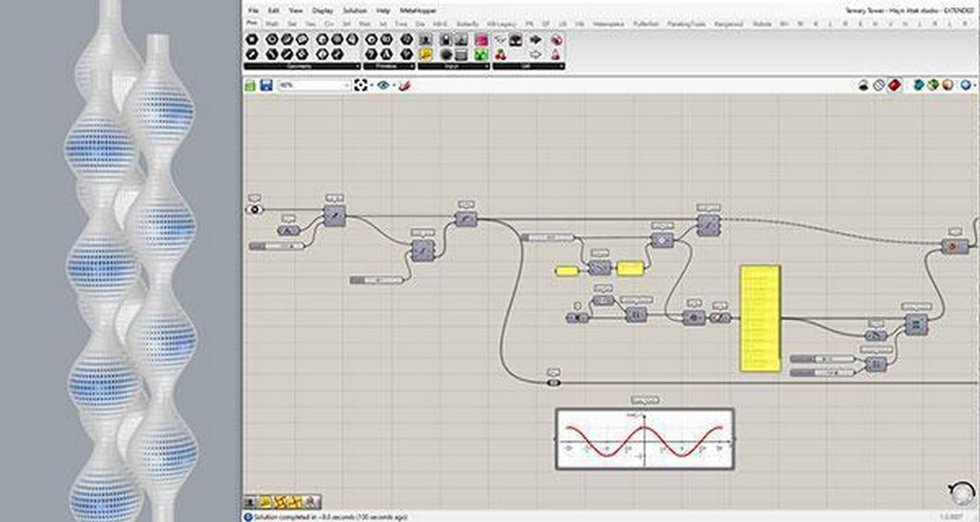
Task: Switch to the Vec tab
Action: tap(311, 24)
